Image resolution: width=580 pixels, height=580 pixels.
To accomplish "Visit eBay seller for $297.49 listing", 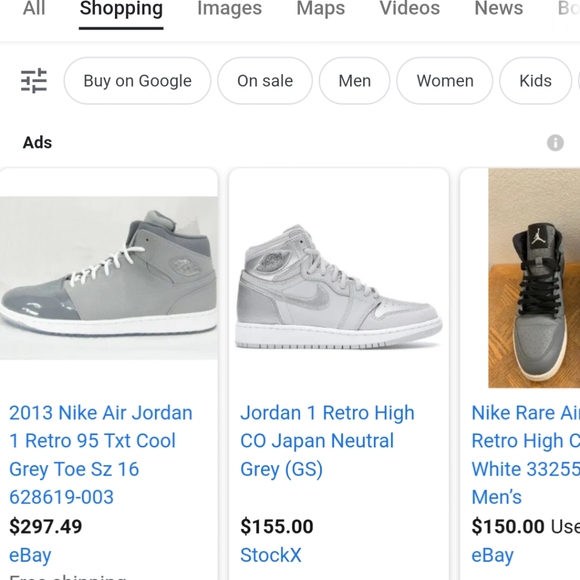I will [30, 555].
